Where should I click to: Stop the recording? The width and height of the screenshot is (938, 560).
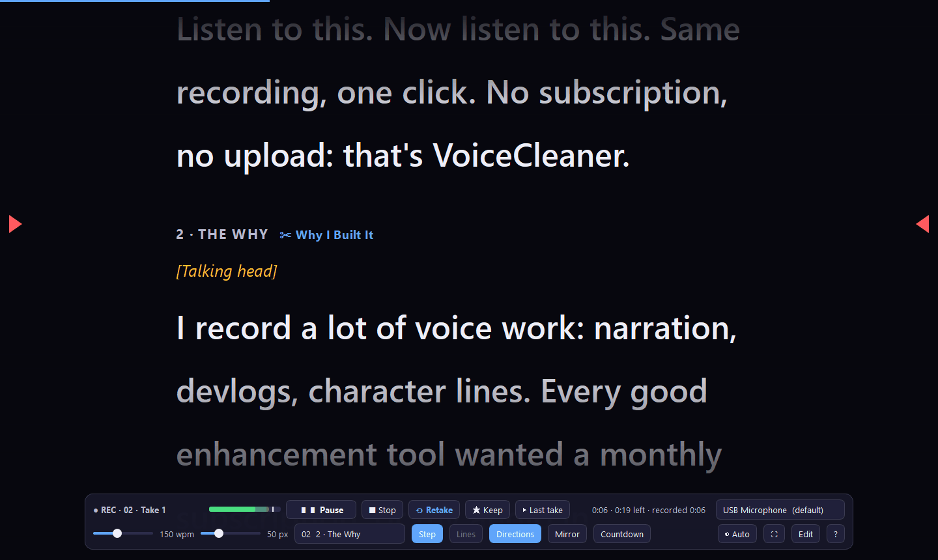(x=382, y=510)
